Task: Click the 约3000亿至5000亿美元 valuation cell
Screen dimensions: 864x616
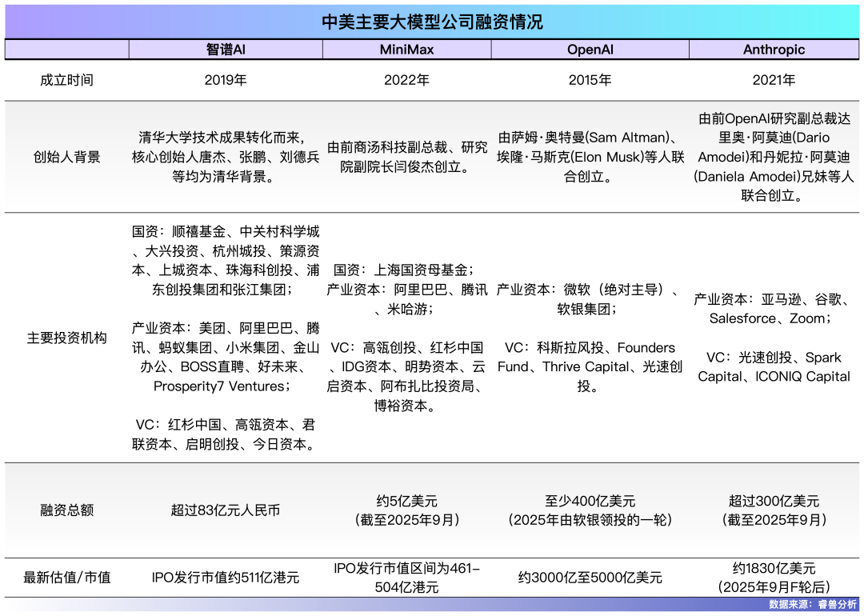Action: (x=590, y=578)
